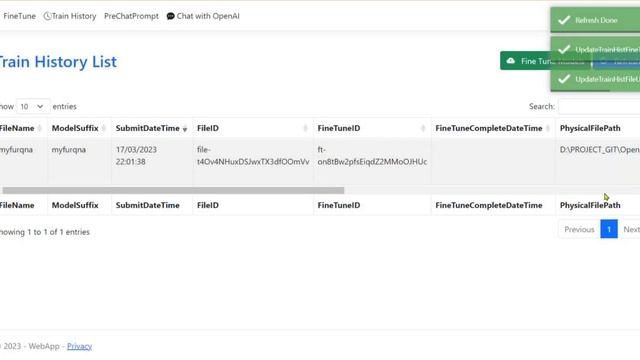Click the Train History List heading
This screenshot has height=360, width=640.
tap(58, 62)
